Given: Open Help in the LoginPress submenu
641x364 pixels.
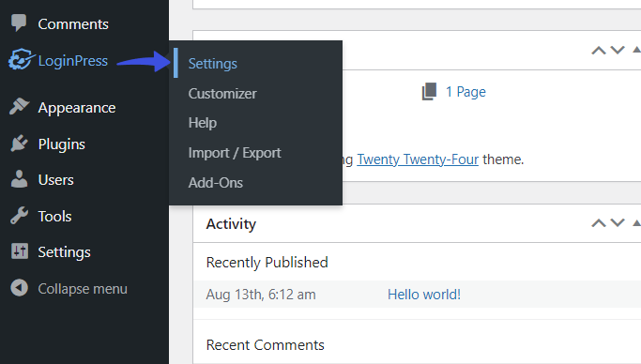Looking at the screenshot, I should (203, 123).
